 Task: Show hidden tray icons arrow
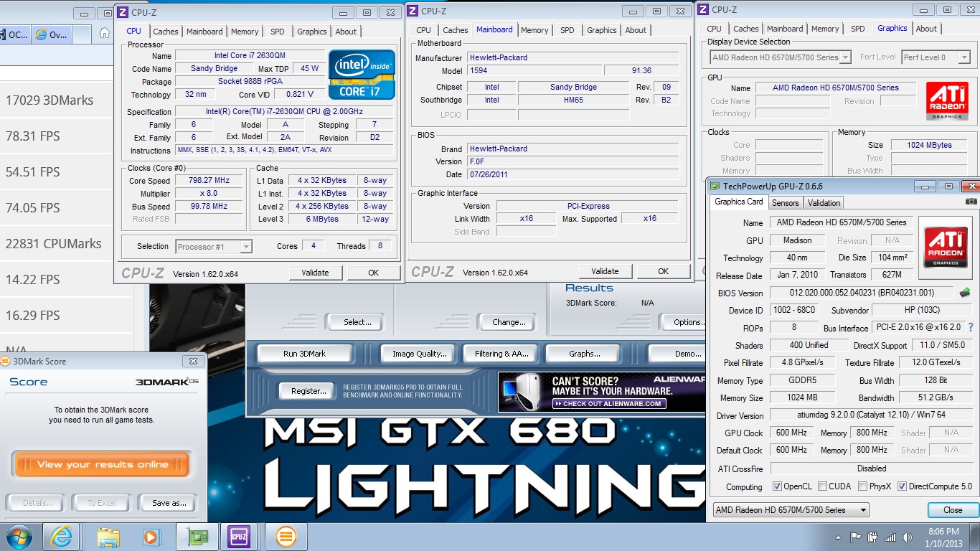pos(839,537)
